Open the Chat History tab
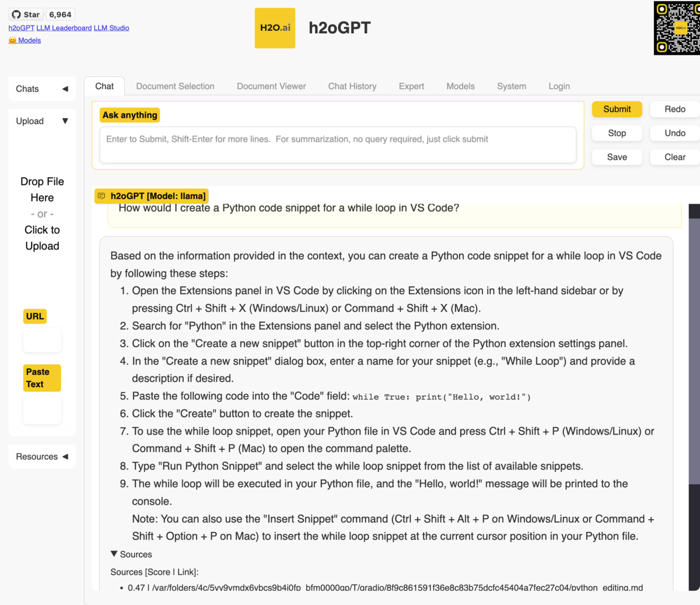 [352, 86]
